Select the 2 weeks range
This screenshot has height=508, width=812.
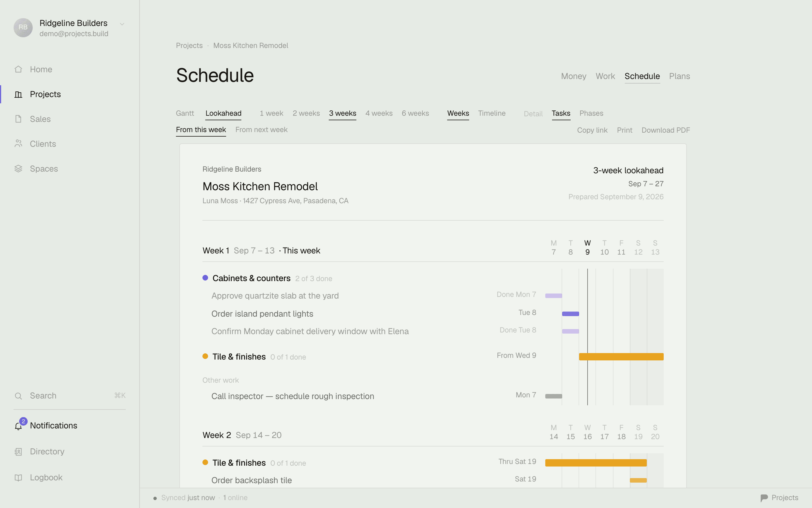click(306, 113)
